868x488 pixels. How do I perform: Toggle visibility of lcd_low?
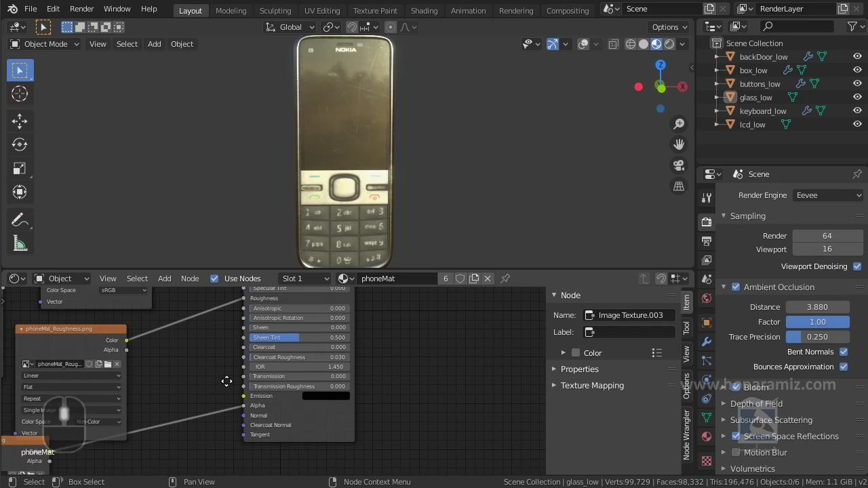coord(857,125)
